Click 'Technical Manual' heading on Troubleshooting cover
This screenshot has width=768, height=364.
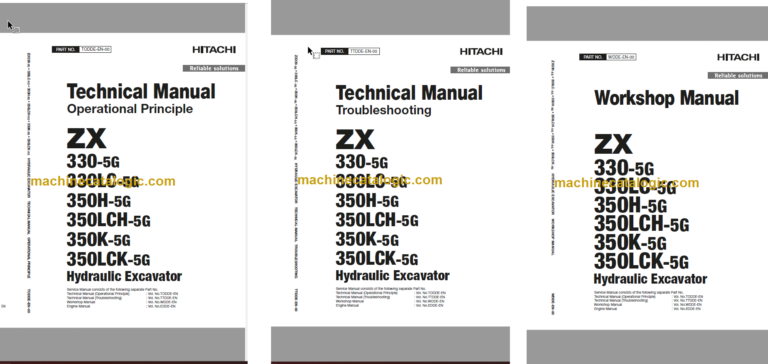pyautogui.click(x=409, y=93)
